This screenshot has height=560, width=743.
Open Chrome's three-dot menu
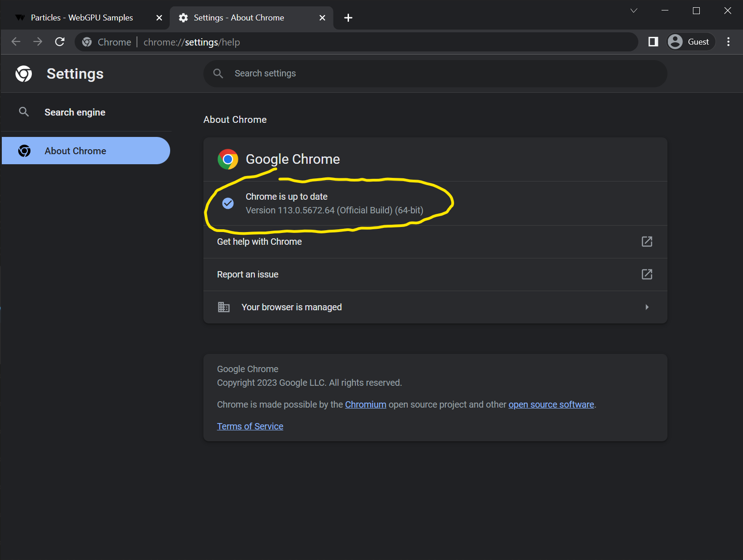(x=728, y=42)
